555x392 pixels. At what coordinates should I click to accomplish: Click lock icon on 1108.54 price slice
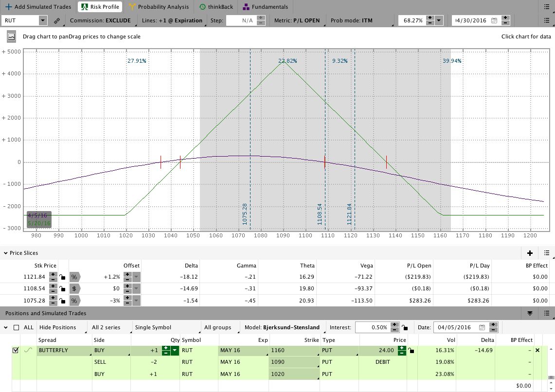[62, 289]
